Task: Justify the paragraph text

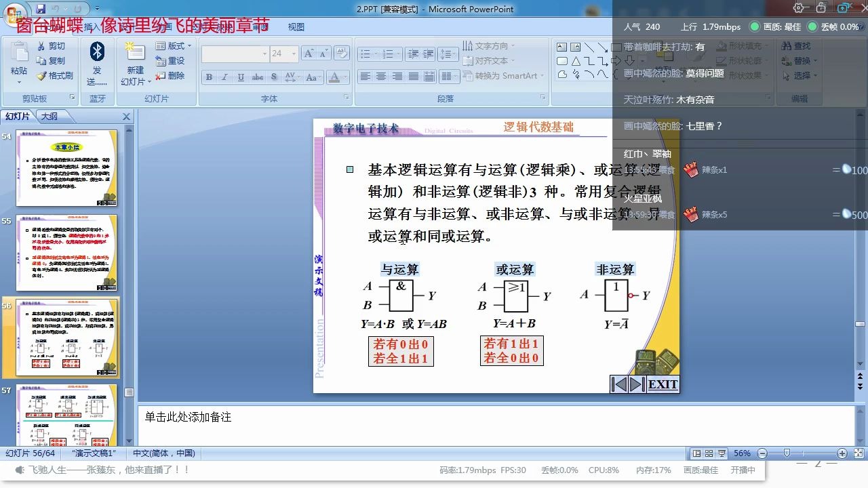Action: click(413, 77)
